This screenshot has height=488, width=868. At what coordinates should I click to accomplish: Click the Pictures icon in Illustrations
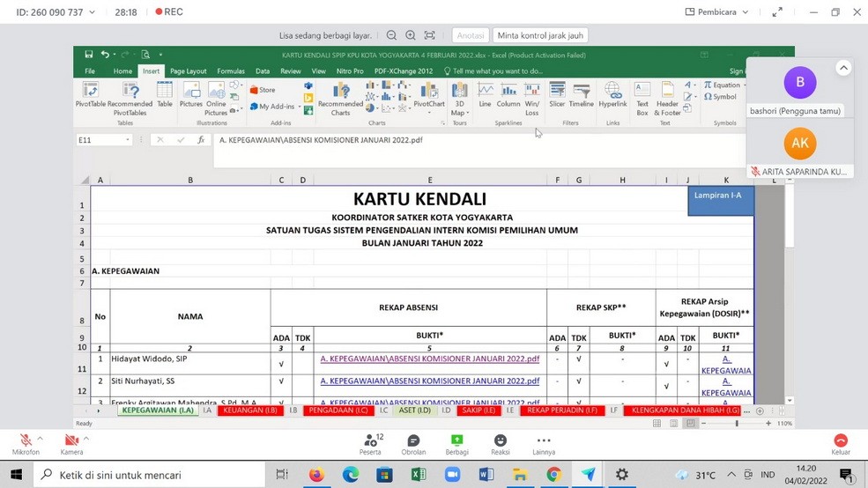190,95
